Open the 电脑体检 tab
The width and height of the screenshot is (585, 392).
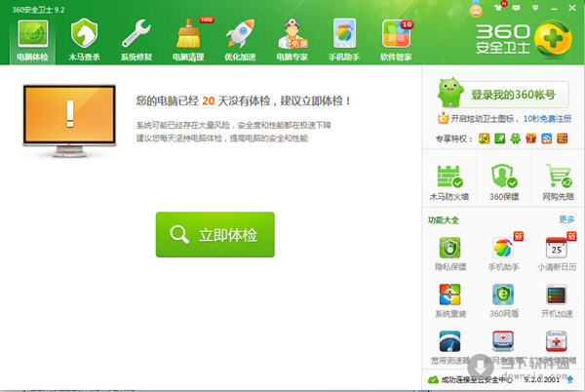click(x=33, y=40)
